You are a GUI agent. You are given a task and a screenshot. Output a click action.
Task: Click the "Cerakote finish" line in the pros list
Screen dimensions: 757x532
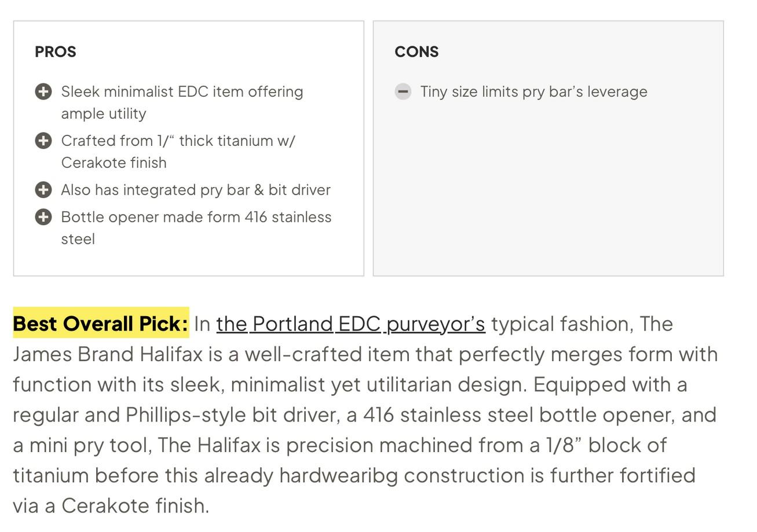(114, 163)
